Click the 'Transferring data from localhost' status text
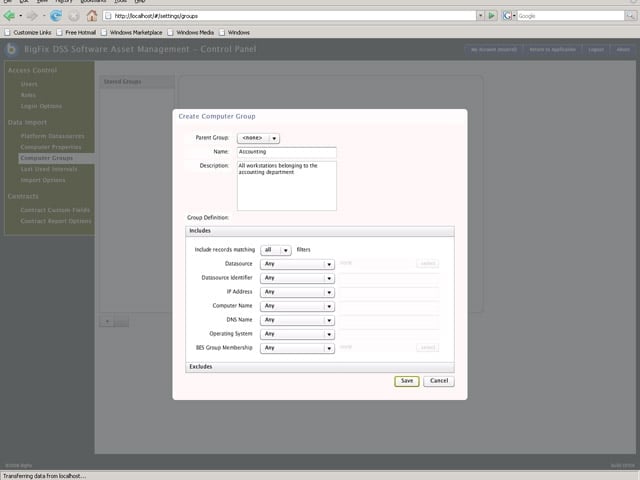640x480 pixels. pyautogui.click(x=44, y=476)
